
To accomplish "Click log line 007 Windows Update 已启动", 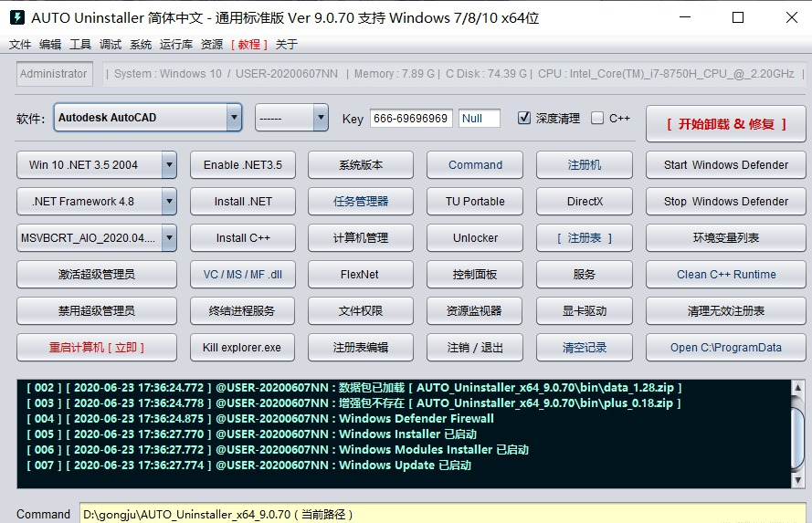I will (249, 465).
